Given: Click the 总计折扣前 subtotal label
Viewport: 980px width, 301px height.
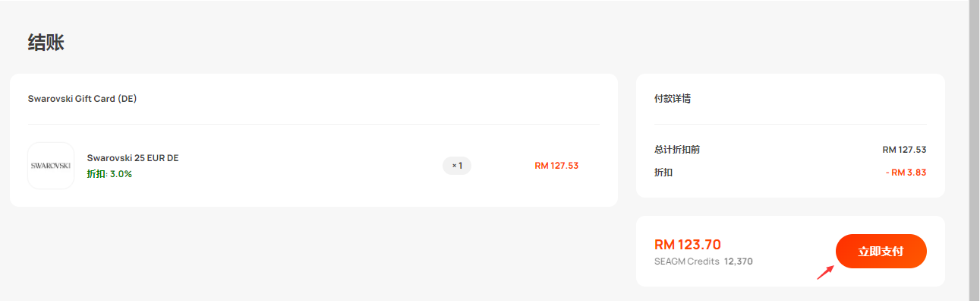Looking at the screenshot, I should 677,150.
